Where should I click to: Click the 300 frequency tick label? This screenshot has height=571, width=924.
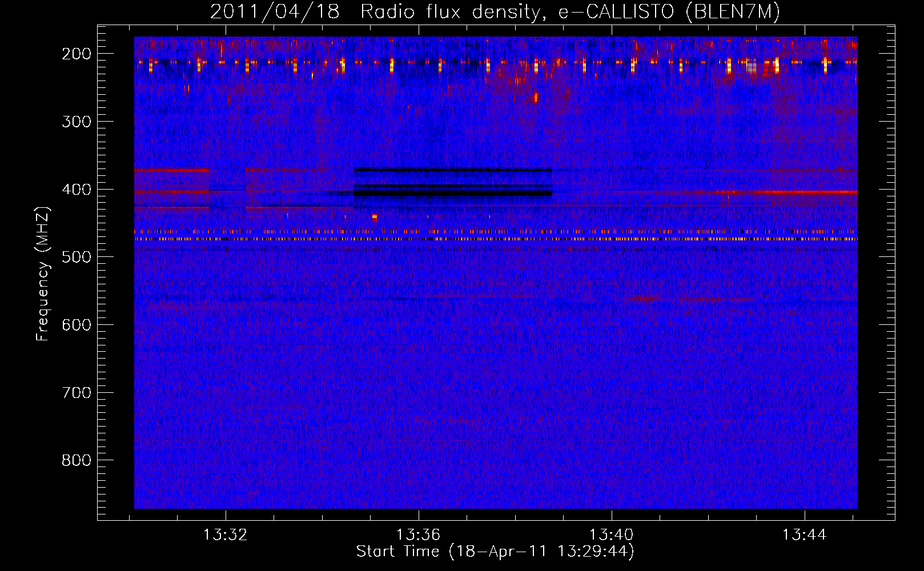(x=77, y=122)
